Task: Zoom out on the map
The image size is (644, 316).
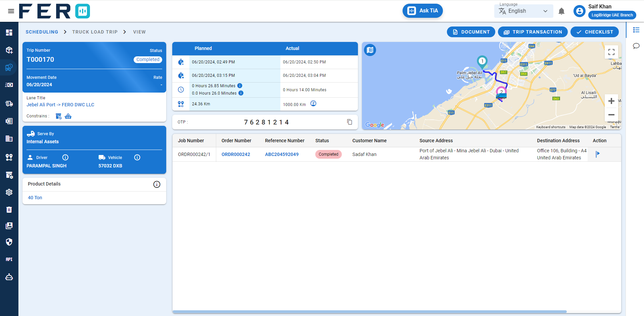Action: [611, 115]
